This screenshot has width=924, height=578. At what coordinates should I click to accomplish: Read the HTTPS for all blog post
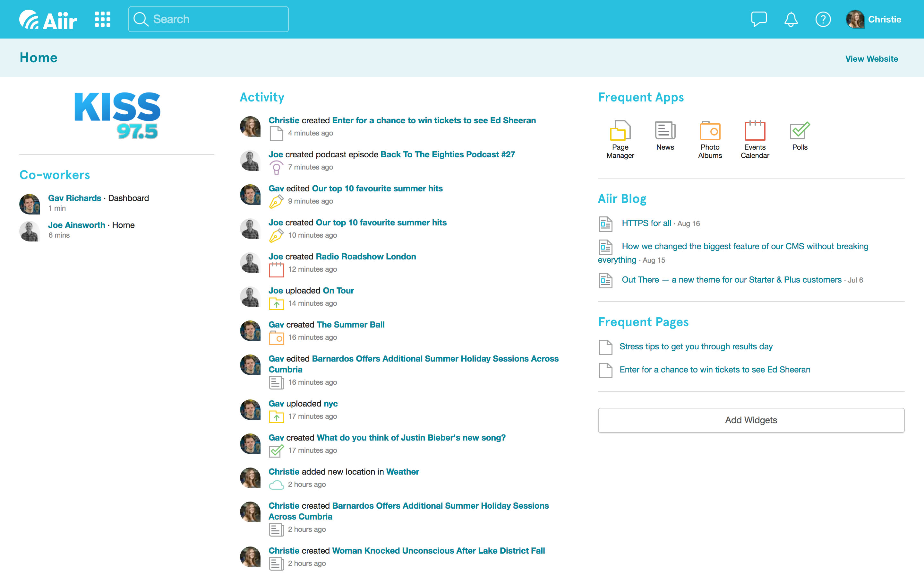(x=646, y=223)
